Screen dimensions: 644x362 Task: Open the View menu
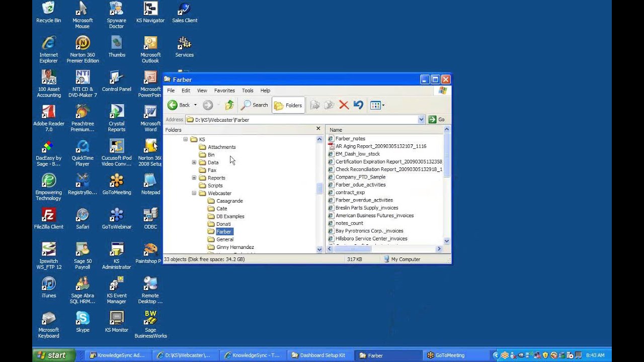click(x=202, y=90)
